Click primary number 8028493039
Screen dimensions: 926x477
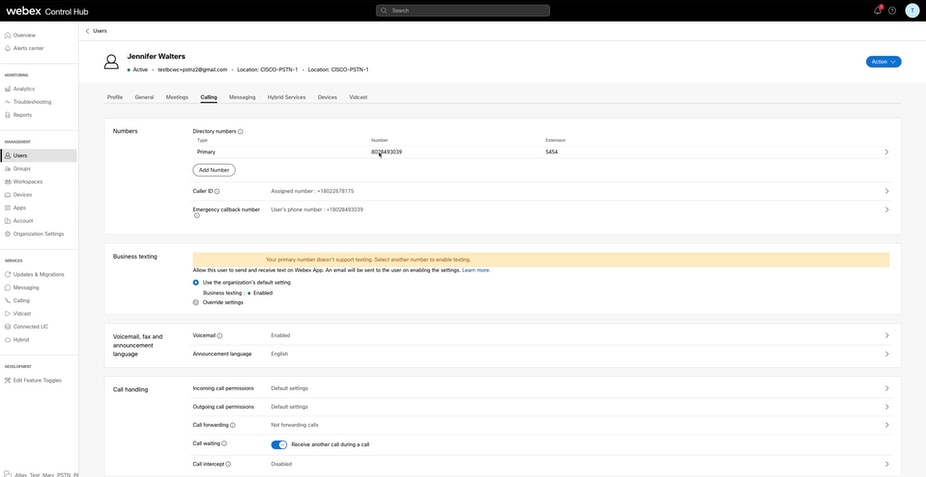tap(386, 152)
